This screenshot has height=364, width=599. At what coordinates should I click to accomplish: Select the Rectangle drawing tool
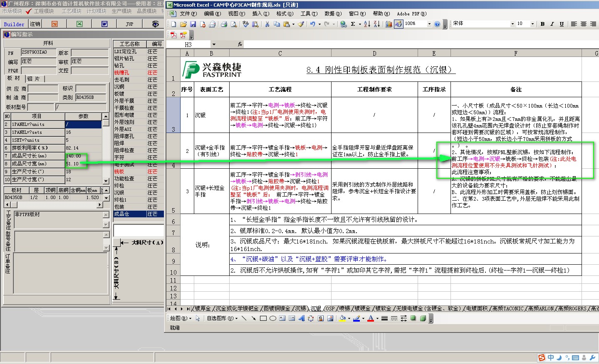[x=263, y=318]
